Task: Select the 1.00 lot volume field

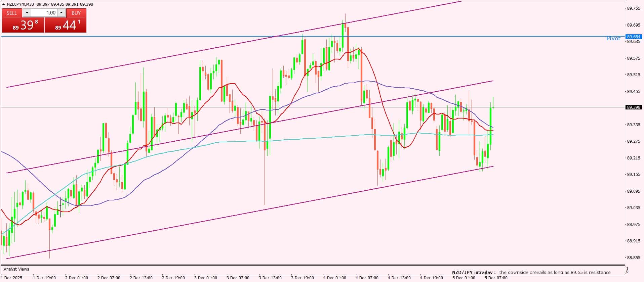Action: tap(44, 13)
